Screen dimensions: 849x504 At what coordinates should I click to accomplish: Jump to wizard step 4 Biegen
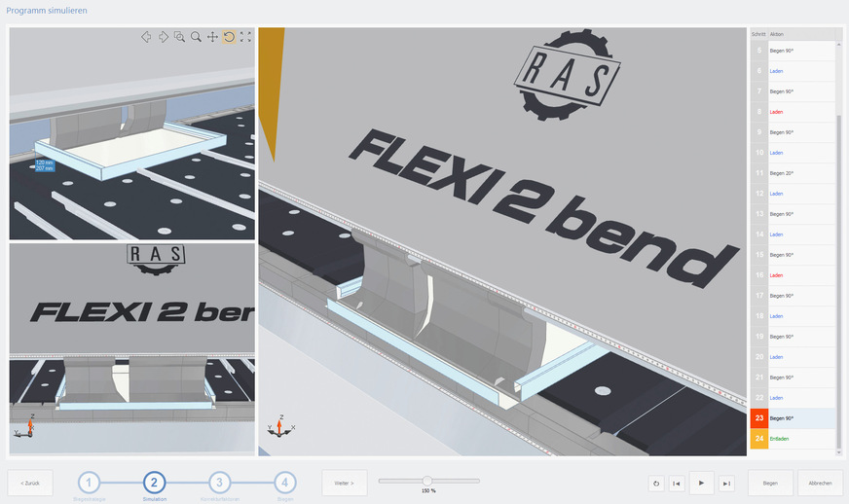(x=285, y=483)
